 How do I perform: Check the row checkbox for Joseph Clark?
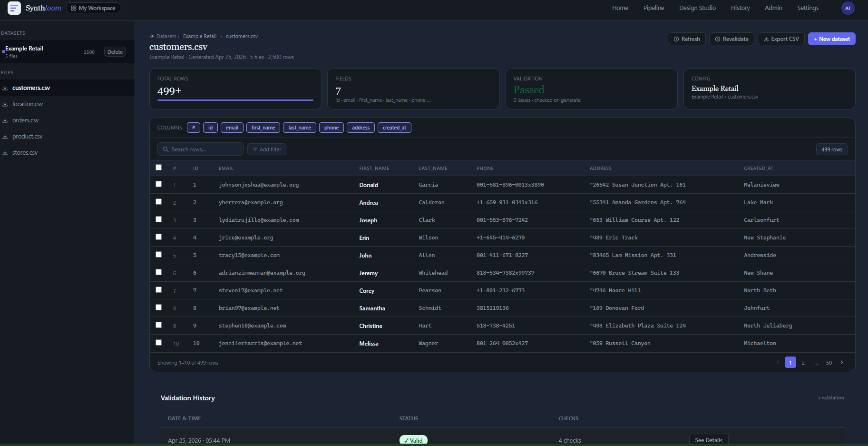click(159, 219)
